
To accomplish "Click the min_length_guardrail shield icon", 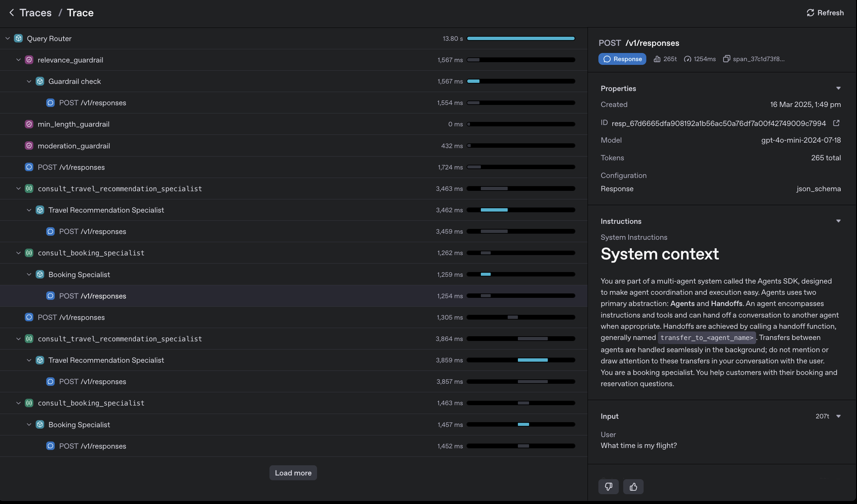I will [29, 124].
